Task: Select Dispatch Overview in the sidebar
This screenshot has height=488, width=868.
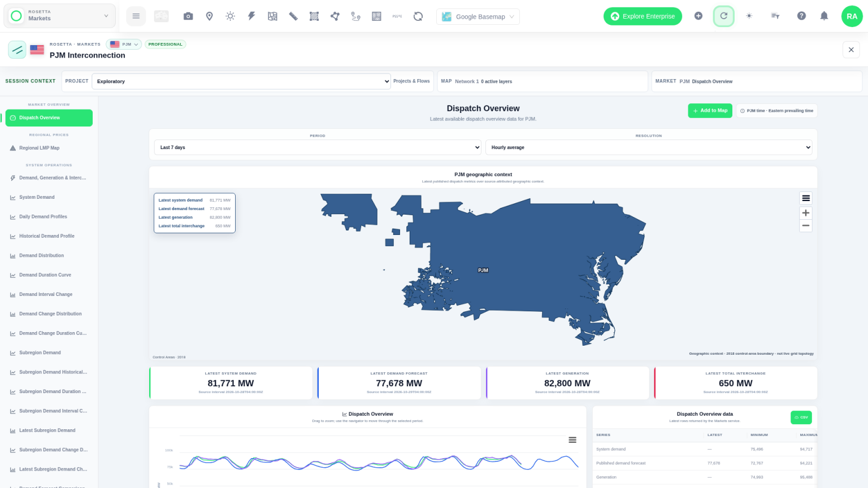Action: click(x=49, y=118)
